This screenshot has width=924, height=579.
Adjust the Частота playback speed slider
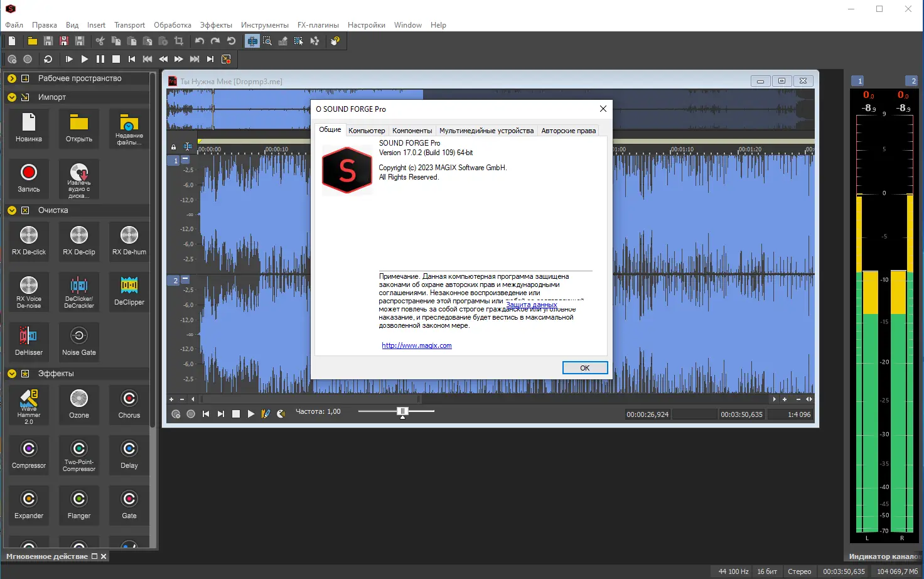click(402, 412)
